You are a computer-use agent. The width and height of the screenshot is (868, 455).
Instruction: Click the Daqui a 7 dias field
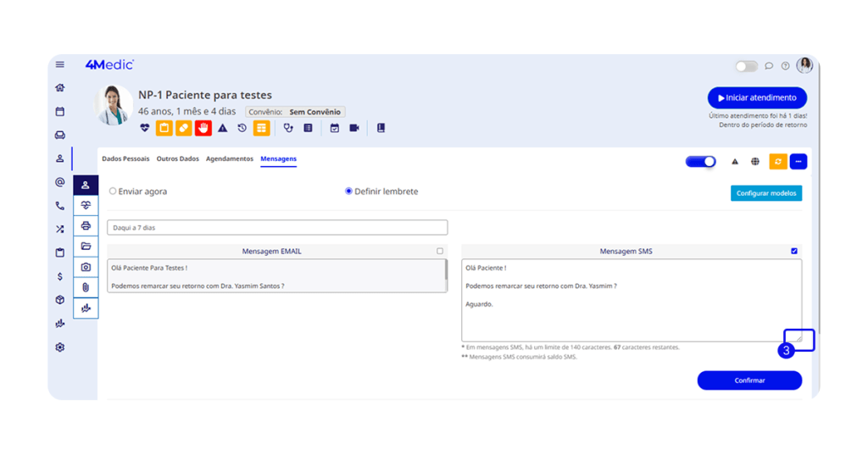pyautogui.click(x=277, y=228)
